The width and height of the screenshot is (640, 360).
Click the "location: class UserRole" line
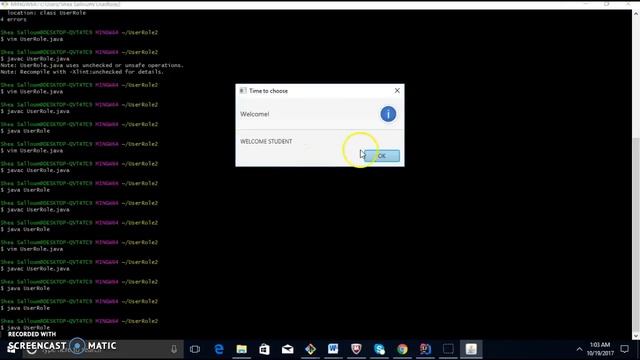pos(46,13)
